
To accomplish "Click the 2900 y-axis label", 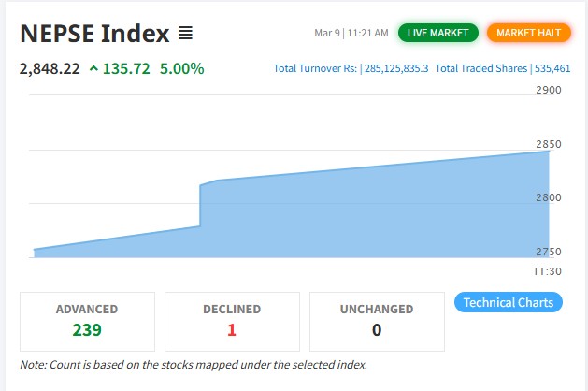I will coord(549,91).
